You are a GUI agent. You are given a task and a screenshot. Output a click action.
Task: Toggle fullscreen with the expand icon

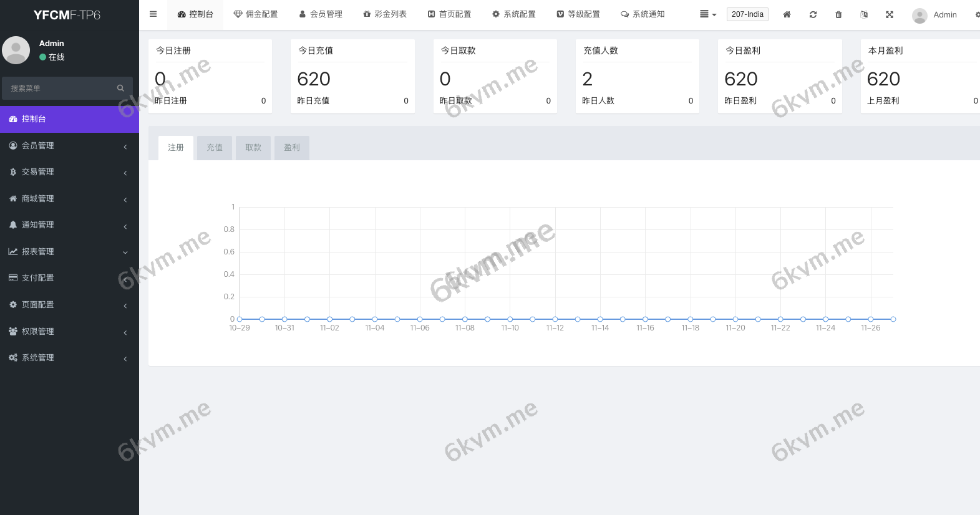[x=890, y=14]
